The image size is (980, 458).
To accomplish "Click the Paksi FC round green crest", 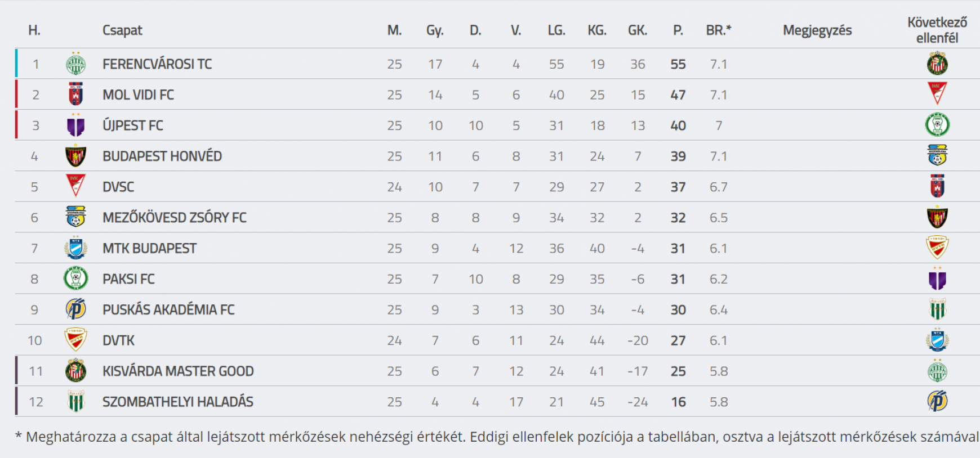I will pyautogui.click(x=76, y=279).
